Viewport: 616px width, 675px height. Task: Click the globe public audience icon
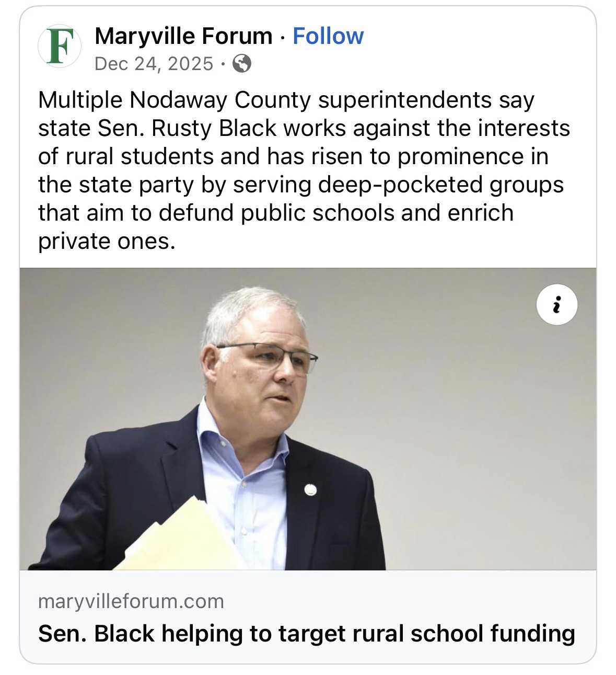(x=241, y=64)
